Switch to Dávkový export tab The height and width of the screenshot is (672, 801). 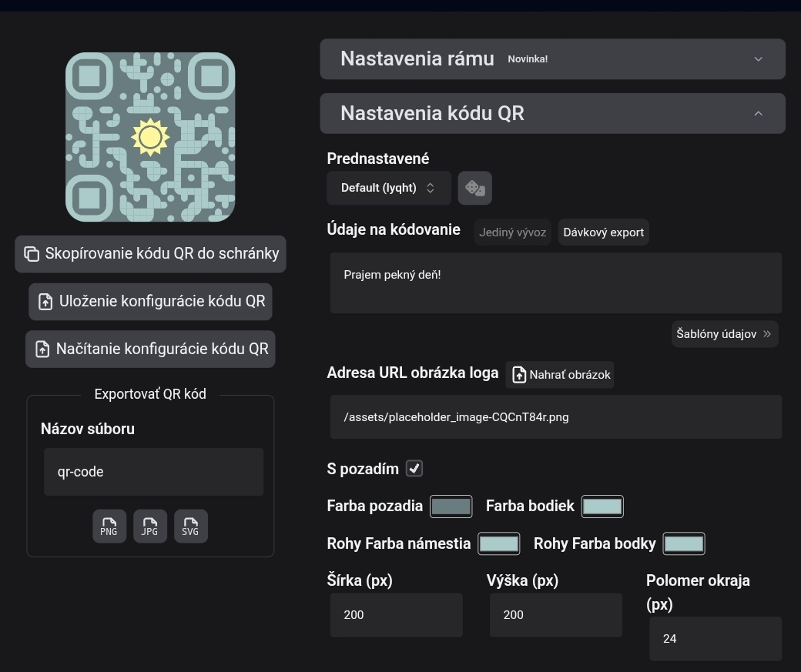pos(603,232)
